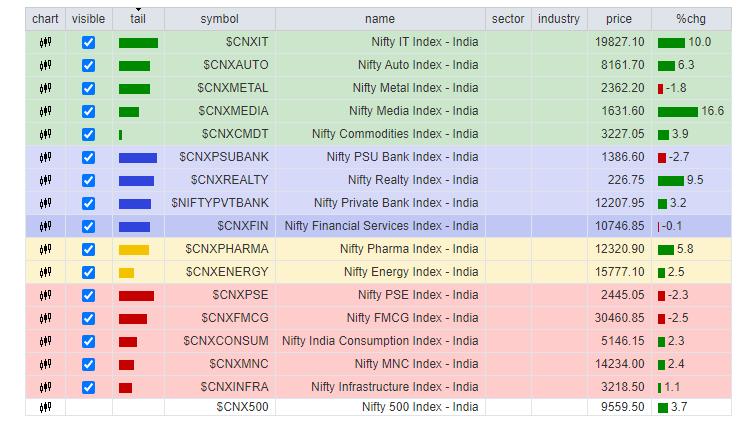This screenshot has width=753, height=421.
Task: Uncheck visible checkbox for $CNXMETAL
Action: 88,89
